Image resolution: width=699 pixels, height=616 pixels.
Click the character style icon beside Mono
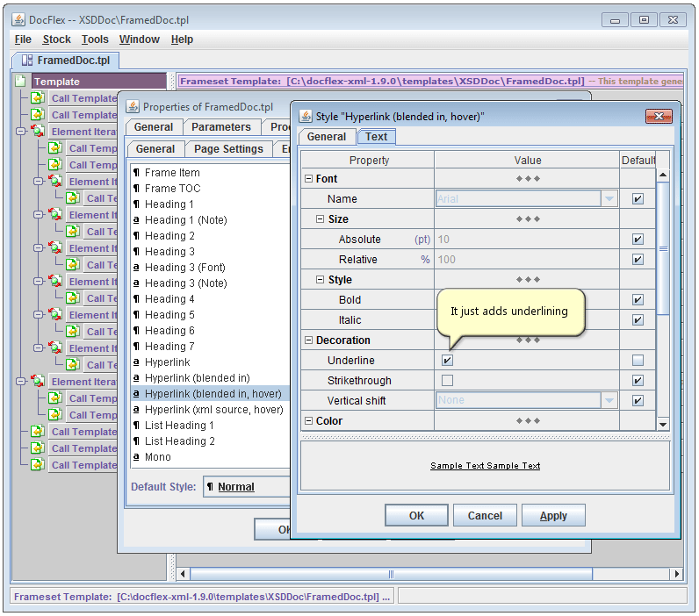137,457
